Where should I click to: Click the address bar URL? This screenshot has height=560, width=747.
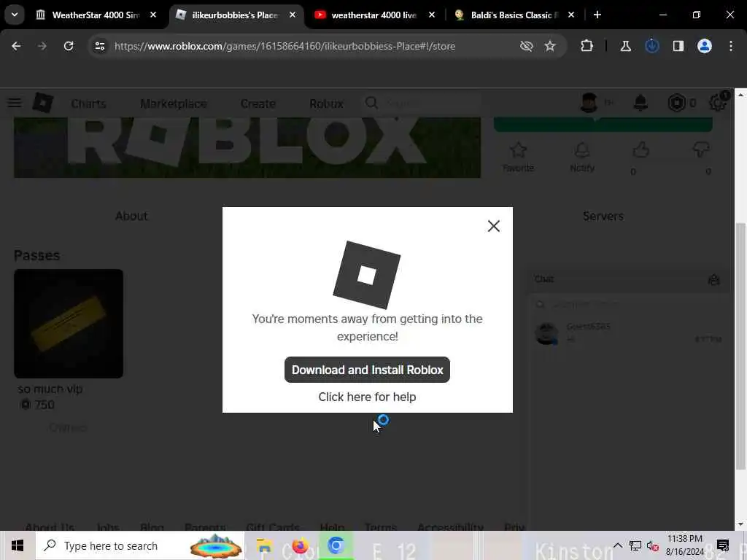tap(285, 46)
